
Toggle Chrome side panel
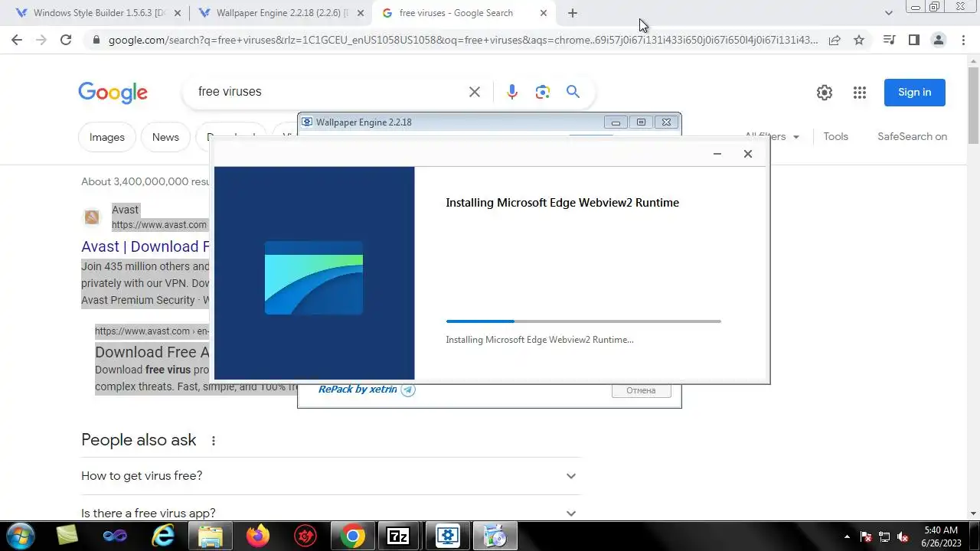pos(913,40)
